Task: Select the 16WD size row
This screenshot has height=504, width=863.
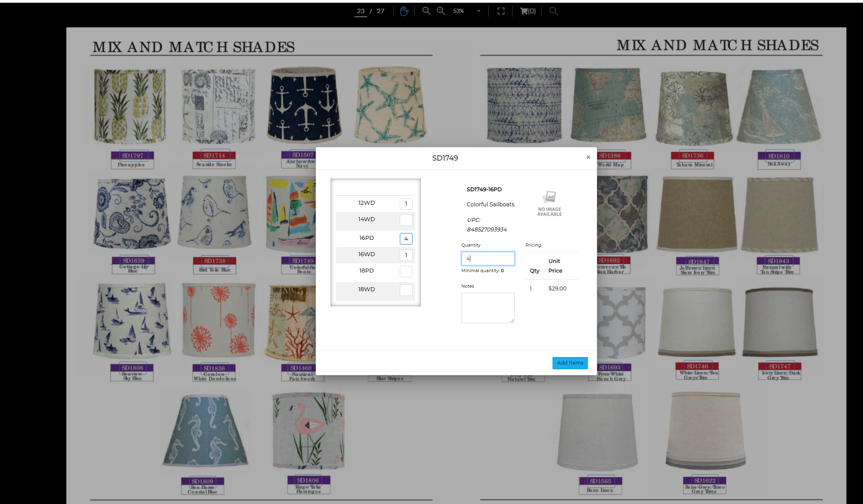Action: pos(366,255)
